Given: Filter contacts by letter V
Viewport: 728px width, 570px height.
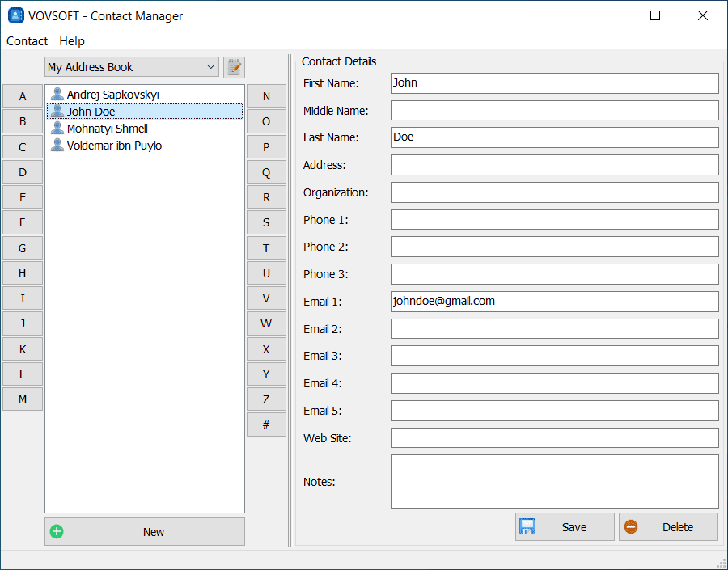Looking at the screenshot, I should tap(266, 298).
